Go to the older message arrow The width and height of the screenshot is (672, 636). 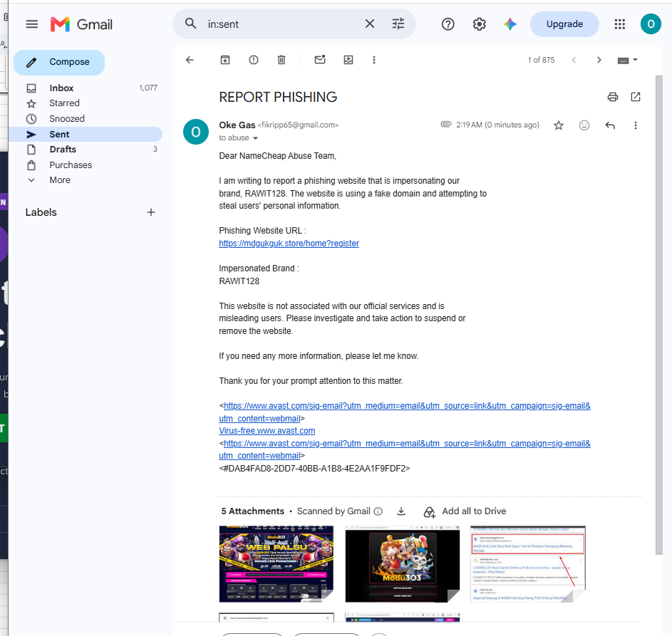599,60
